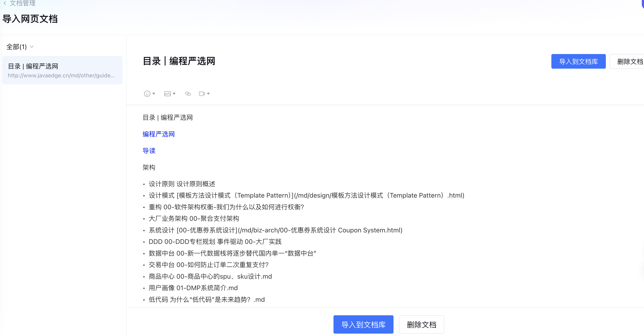Image resolution: width=644 pixels, height=336 pixels.
Task: Open the 编程严选网 blue link
Action: pos(159,134)
